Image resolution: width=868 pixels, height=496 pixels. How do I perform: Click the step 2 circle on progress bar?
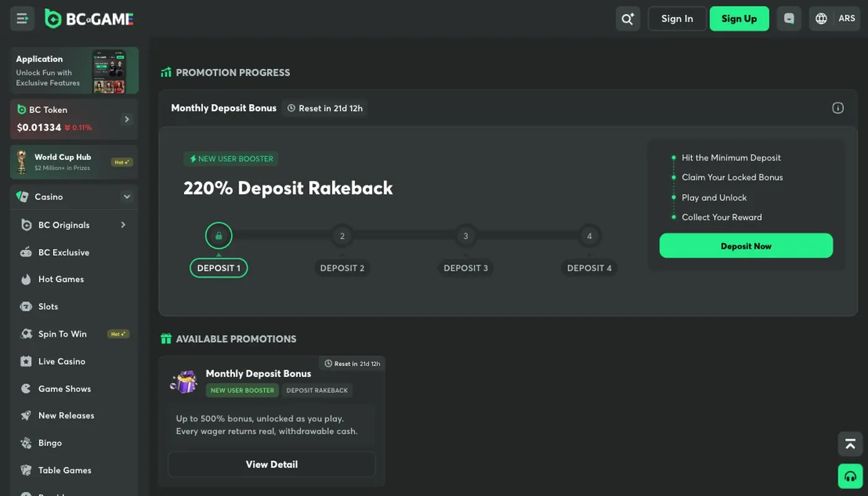point(342,236)
